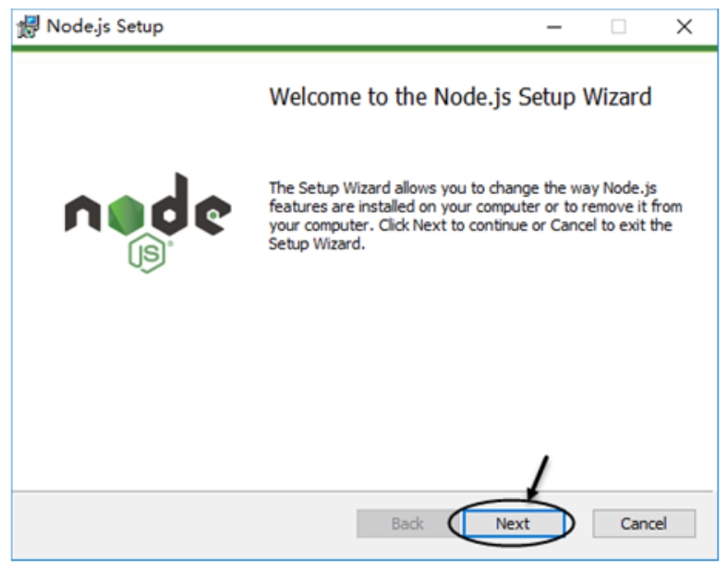
Task: Click the 'Node.js Setup' title text
Action: click(x=105, y=26)
